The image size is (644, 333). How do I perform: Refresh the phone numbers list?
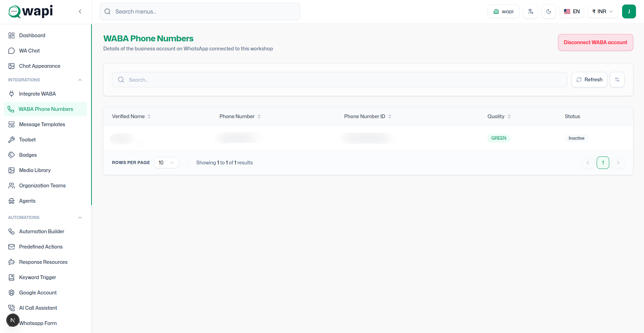pyautogui.click(x=589, y=80)
